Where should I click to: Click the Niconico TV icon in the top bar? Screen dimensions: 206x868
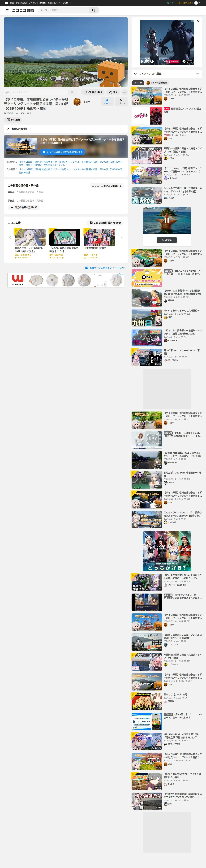point(6,3)
